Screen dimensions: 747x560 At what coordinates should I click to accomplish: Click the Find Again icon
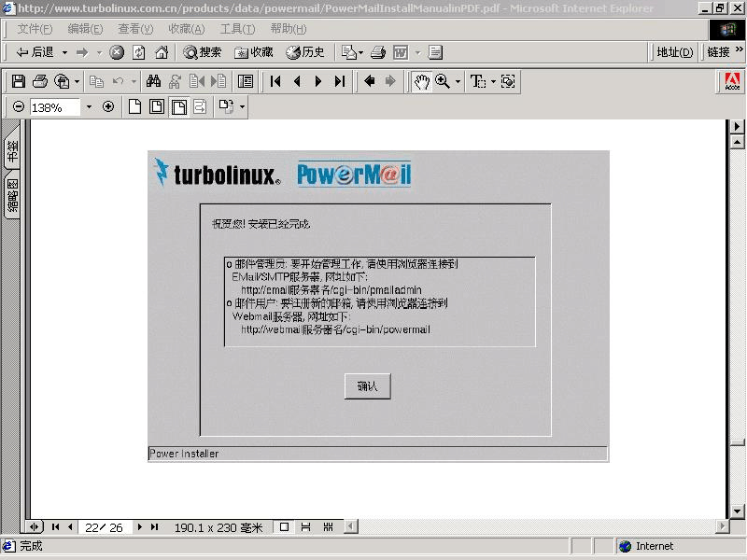tap(175, 81)
